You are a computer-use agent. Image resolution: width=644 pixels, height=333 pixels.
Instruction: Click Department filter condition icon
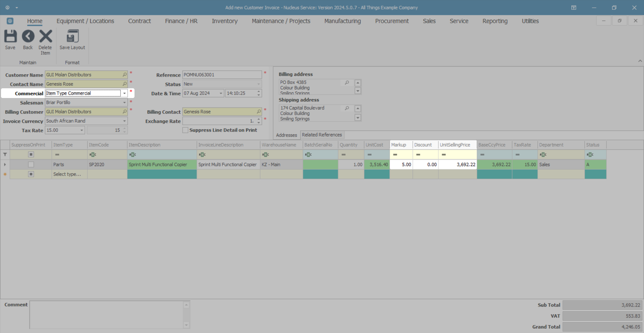click(x=543, y=154)
